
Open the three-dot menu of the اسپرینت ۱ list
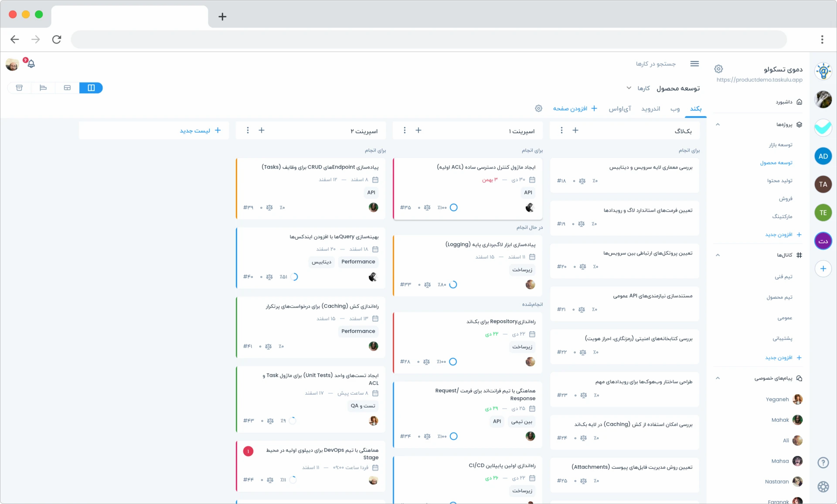tap(405, 130)
